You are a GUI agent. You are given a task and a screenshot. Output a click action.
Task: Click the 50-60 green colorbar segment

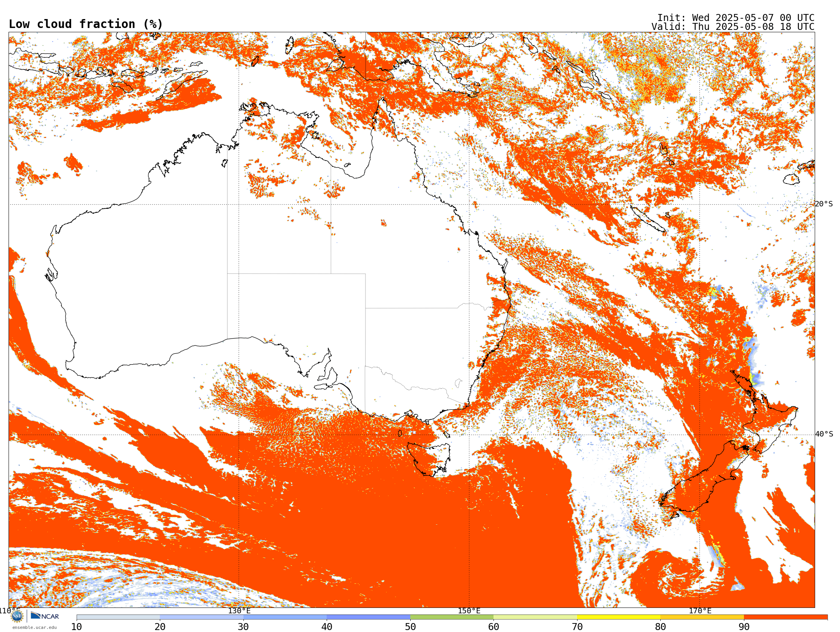coord(452,617)
